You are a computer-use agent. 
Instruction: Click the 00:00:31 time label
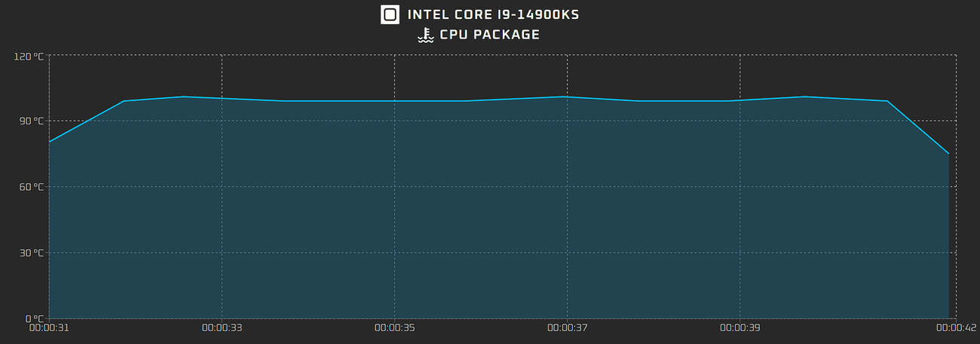pos(49,328)
